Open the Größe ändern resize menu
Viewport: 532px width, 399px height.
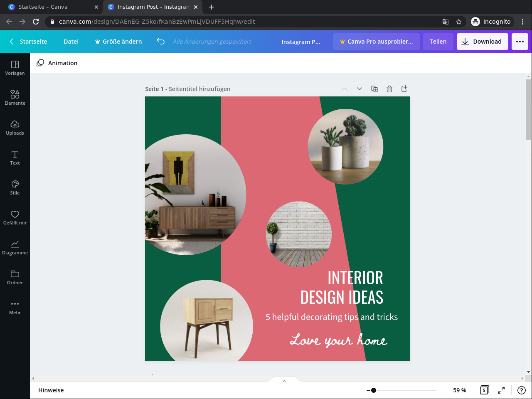coord(118,42)
